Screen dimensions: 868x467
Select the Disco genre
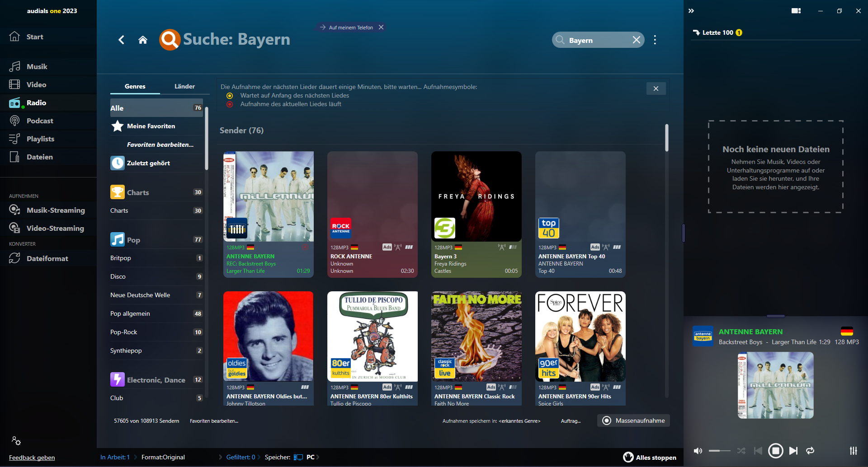[156, 277]
